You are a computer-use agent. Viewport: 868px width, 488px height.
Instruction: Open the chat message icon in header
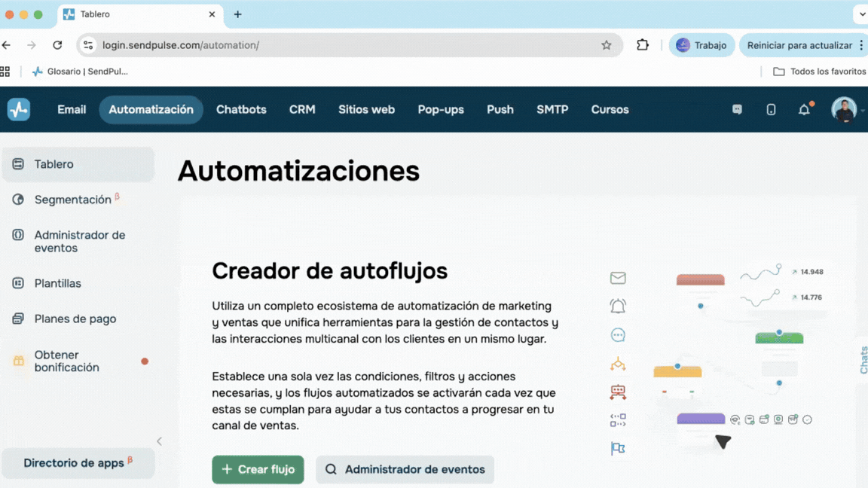click(x=737, y=110)
